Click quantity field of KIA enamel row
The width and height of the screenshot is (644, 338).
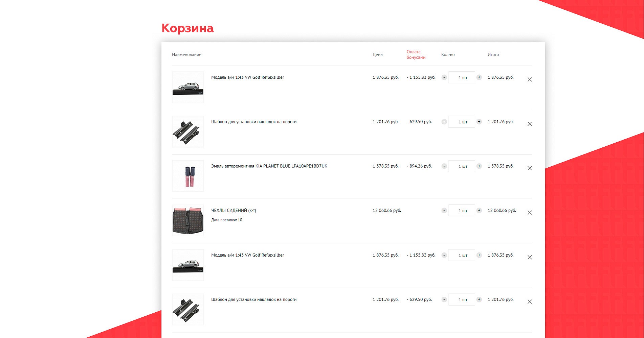(x=462, y=166)
